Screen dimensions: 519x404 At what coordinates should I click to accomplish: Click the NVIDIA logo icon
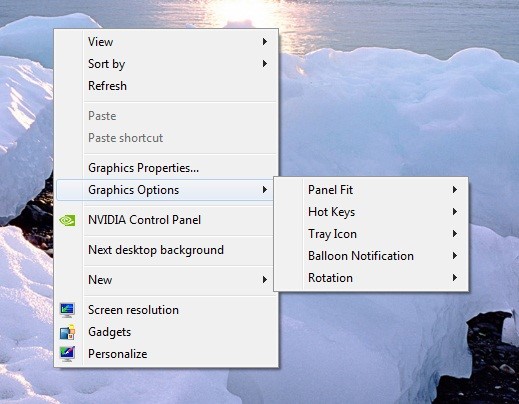point(67,220)
